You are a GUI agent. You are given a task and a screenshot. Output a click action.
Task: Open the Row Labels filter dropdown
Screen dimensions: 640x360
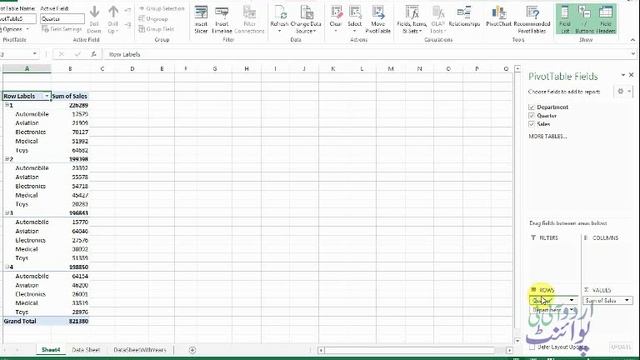pos(47,96)
